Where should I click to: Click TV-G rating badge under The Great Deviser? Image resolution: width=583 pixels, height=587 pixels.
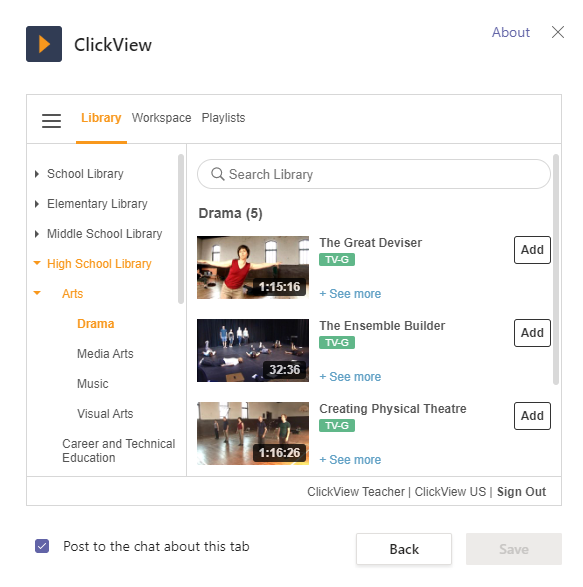pyautogui.click(x=337, y=259)
